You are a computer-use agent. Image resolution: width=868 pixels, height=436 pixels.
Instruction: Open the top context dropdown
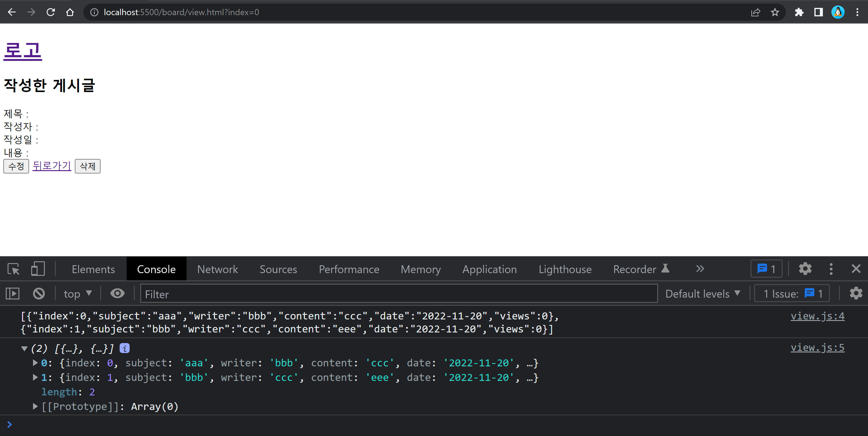(78, 293)
